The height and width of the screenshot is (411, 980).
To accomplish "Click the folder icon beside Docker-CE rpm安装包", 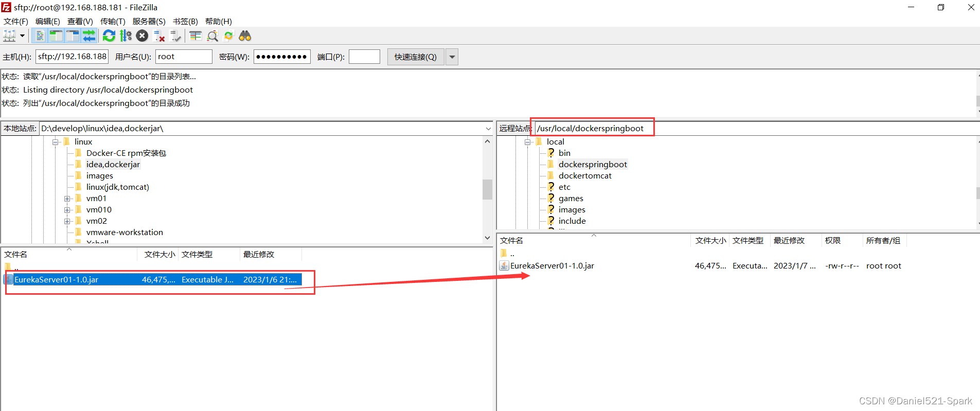I will pyautogui.click(x=78, y=153).
